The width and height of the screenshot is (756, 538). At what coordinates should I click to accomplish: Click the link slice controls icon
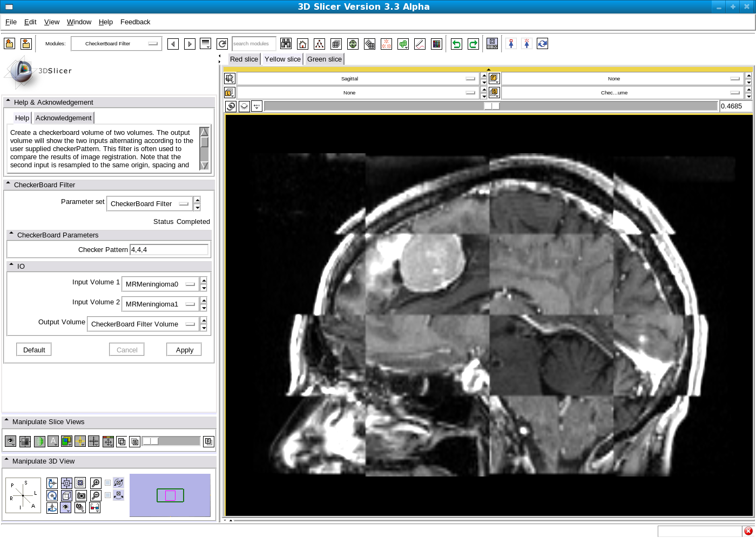[x=231, y=106]
